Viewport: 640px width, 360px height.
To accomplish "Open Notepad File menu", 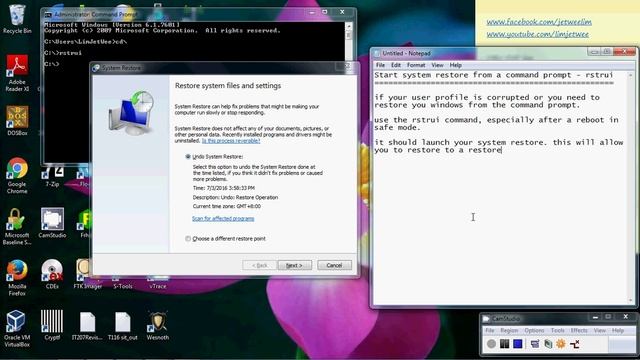I will [380, 65].
